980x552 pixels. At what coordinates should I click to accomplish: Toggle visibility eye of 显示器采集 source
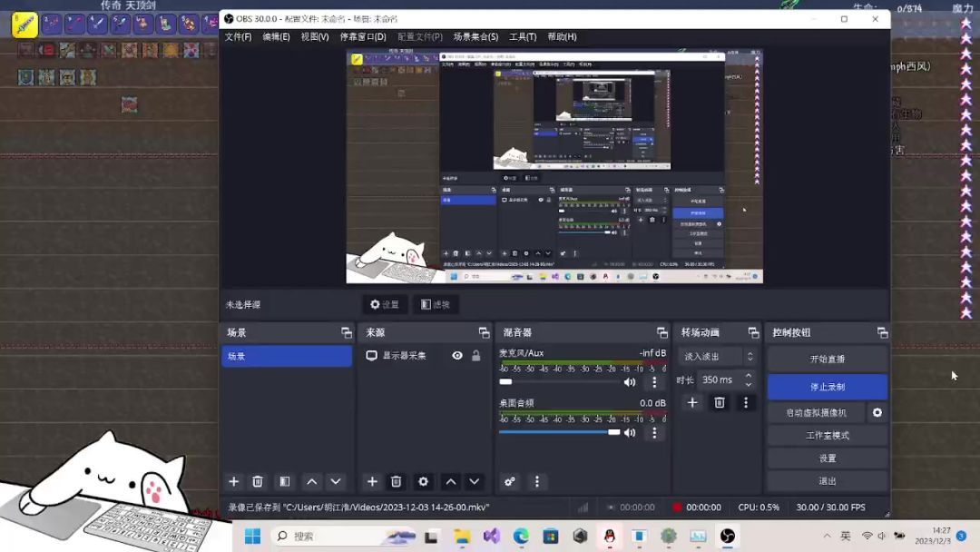click(457, 356)
